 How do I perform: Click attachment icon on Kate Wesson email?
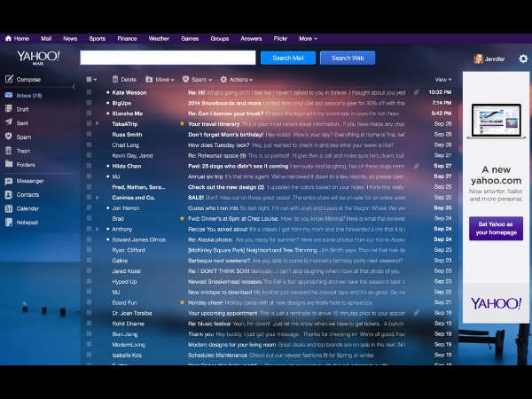click(x=417, y=92)
